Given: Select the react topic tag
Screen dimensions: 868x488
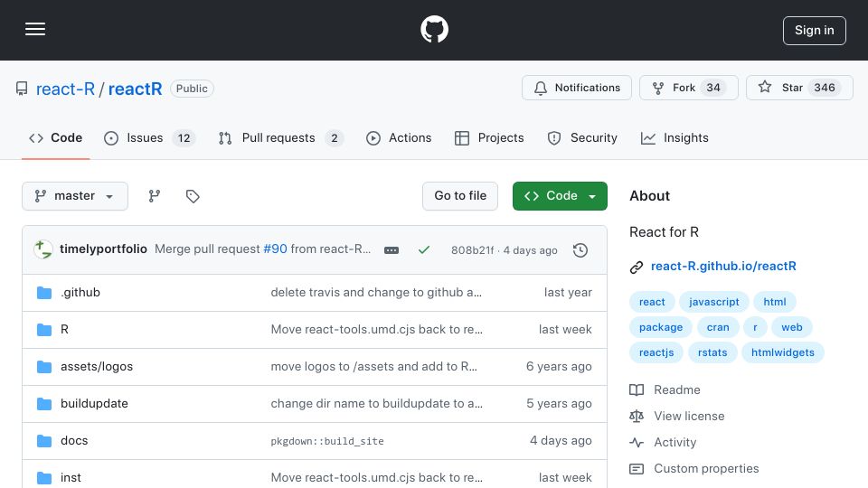Looking at the screenshot, I should (x=652, y=302).
